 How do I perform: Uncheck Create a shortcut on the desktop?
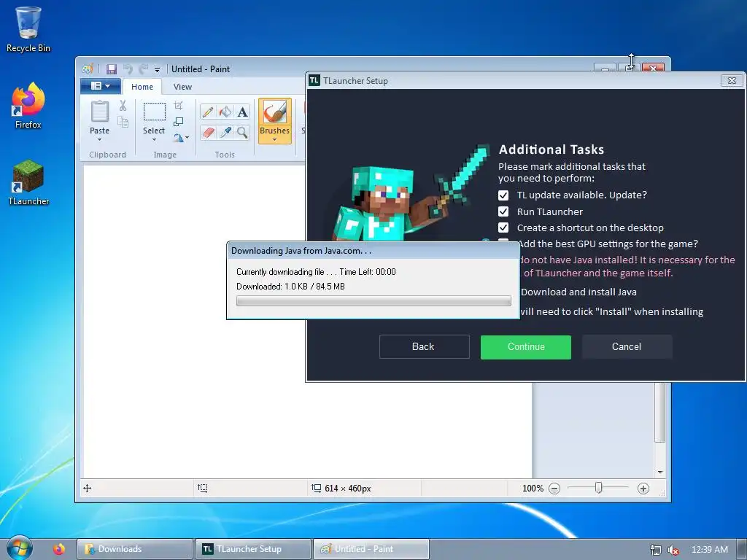(x=503, y=227)
